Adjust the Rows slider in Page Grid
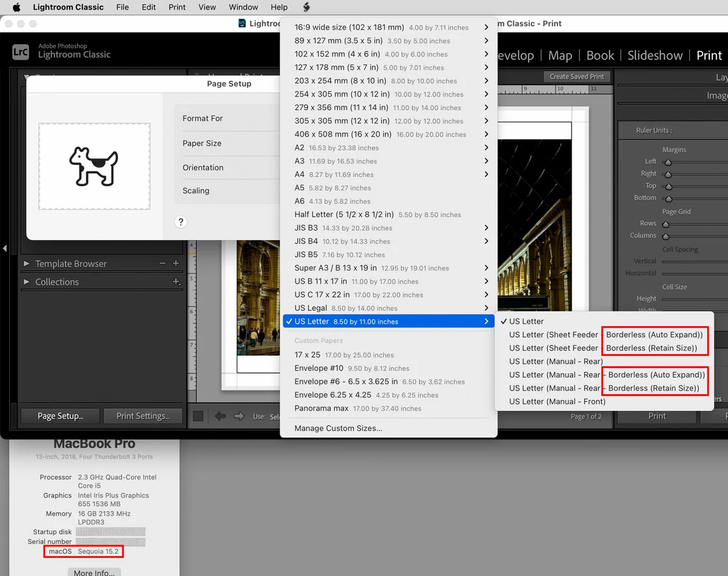 (666, 224)
